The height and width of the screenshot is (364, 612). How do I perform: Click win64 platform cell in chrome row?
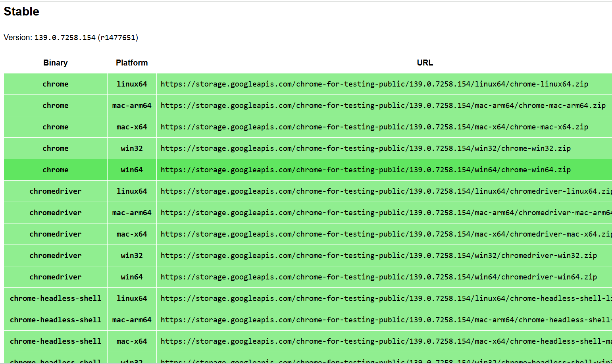pyautogui.click(x=132, y=170)
